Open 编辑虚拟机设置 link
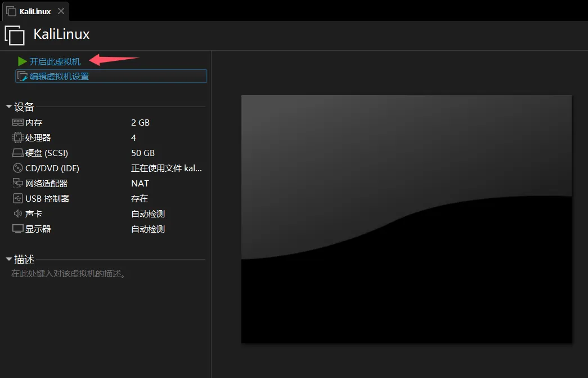Screen dimensions: 588x378 (59, 77)
